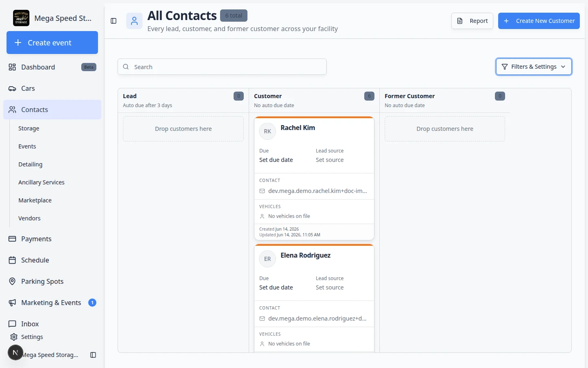Viewport: 588px width, 368px height.
Task: Open Payments in the sidebar
Action: [52, 239]
